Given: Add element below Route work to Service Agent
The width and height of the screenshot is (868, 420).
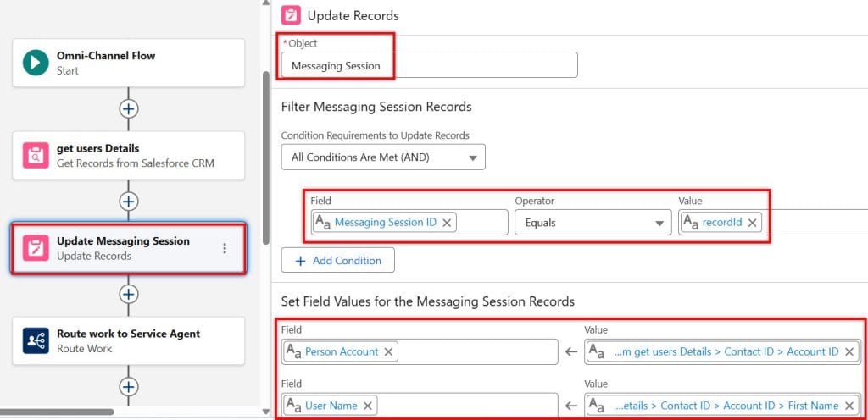Looking at the screenshot, I should click(129, 386).
